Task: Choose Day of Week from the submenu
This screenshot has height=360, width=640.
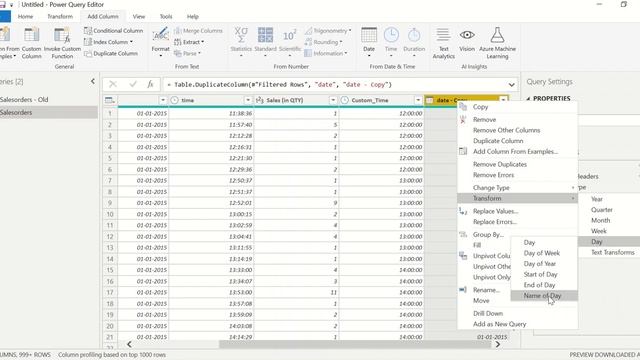Action: (x=544, y=253)
